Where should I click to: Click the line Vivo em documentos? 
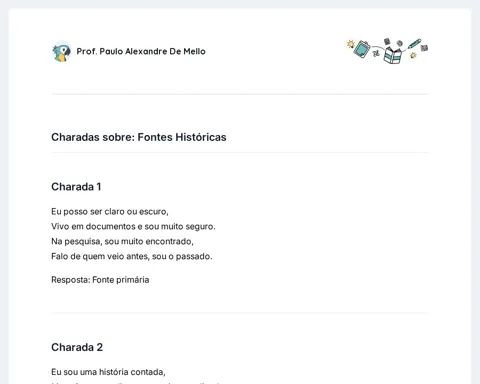133,227
